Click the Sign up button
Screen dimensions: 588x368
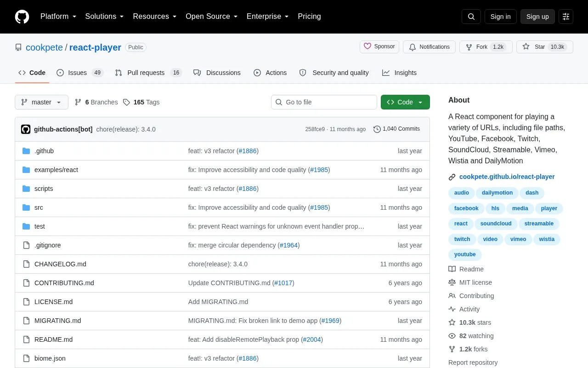coord(537,17)
